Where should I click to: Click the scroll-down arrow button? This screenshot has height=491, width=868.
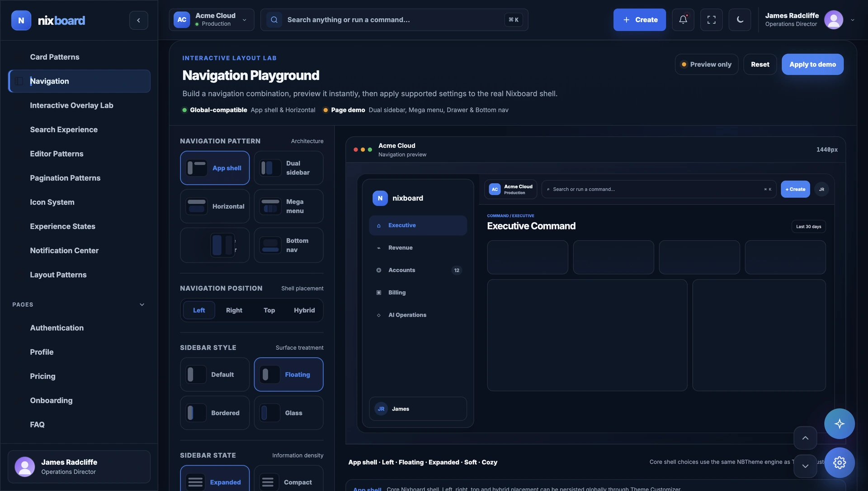[805, 466]
